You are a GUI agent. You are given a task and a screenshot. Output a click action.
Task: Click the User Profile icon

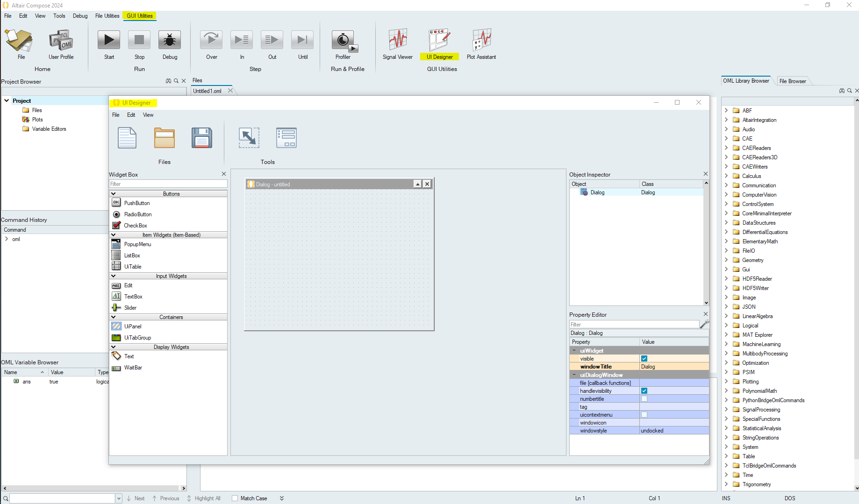(x=61, y=40)
